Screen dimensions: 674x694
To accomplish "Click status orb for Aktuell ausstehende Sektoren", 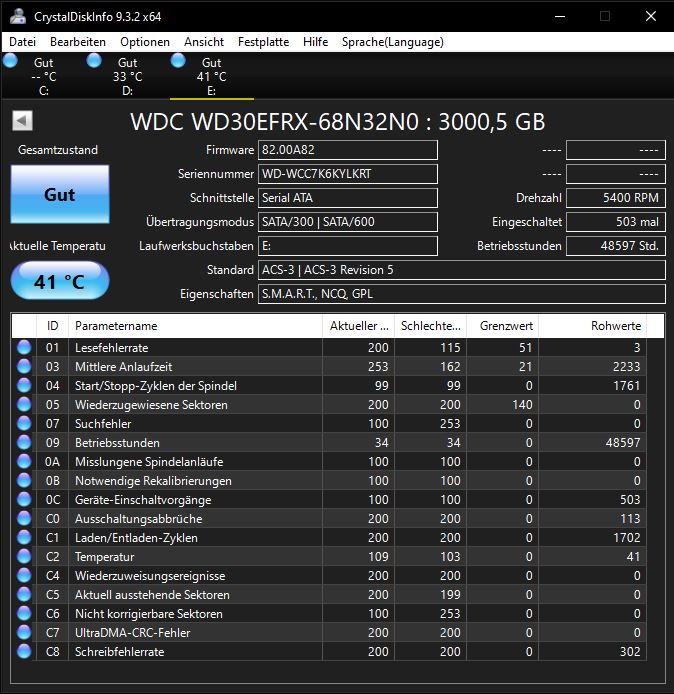I will point(24,594).
